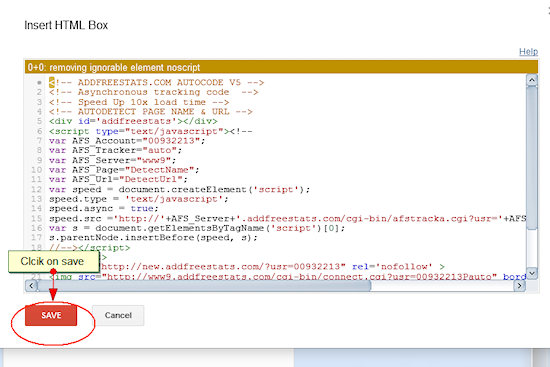This screenshot has height=367, width=550.
Task: Click the AFS_Tracker="auto" line
Action: pos(115,150)
